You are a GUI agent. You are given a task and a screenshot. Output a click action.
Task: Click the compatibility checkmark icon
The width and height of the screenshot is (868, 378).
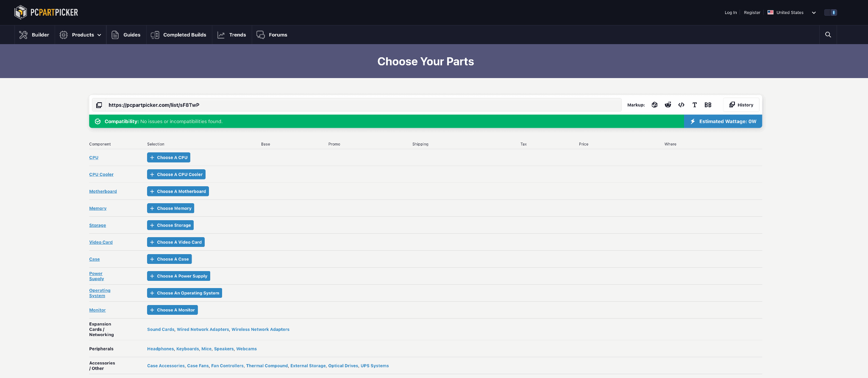[x=97, y=121]
